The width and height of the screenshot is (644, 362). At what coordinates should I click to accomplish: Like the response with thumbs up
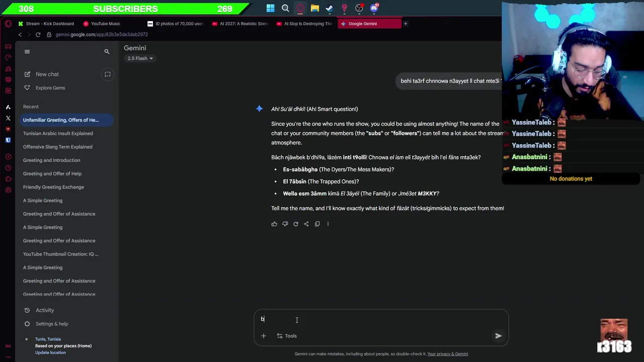point(274,224)
